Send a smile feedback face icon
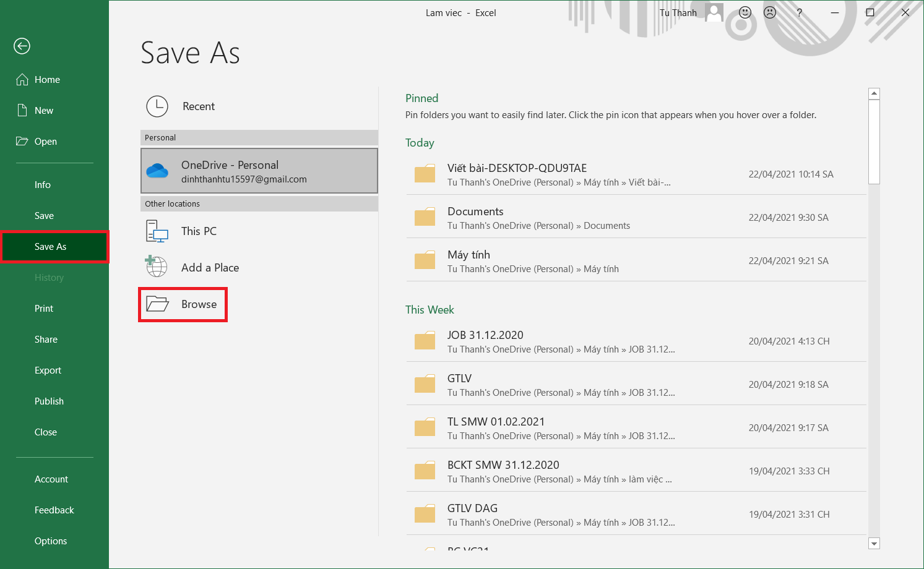The height and width of the screenshot is (569, 924). 745,12
